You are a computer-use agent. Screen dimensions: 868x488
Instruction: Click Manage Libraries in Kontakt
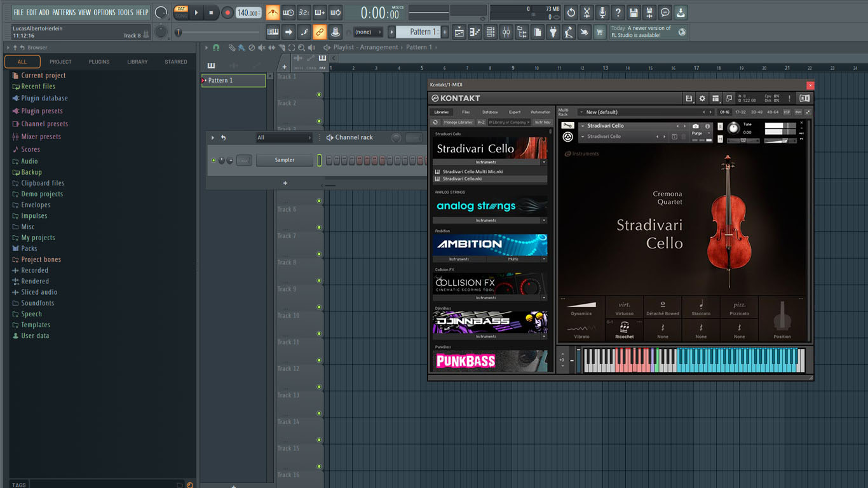pos(458,122)
